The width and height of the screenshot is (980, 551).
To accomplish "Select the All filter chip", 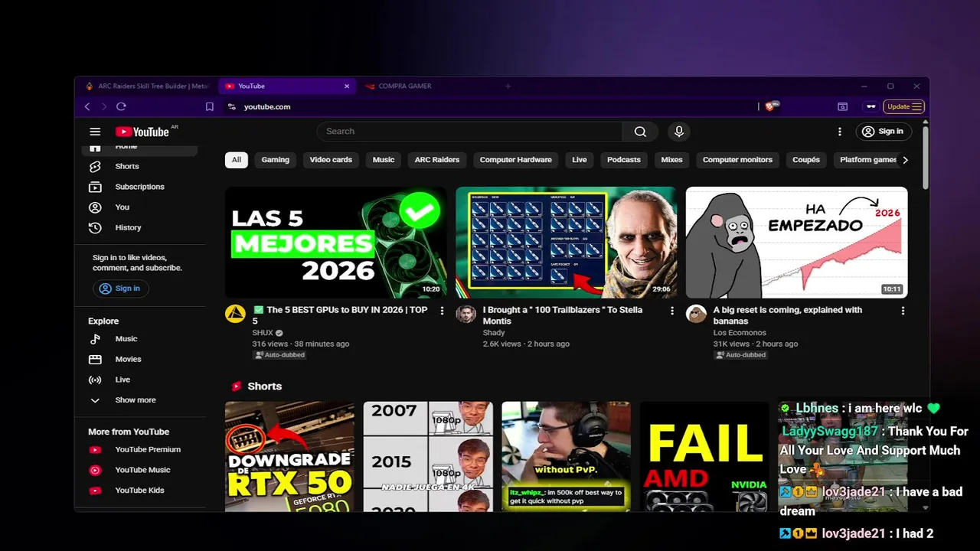I will [x=237, y=160].
